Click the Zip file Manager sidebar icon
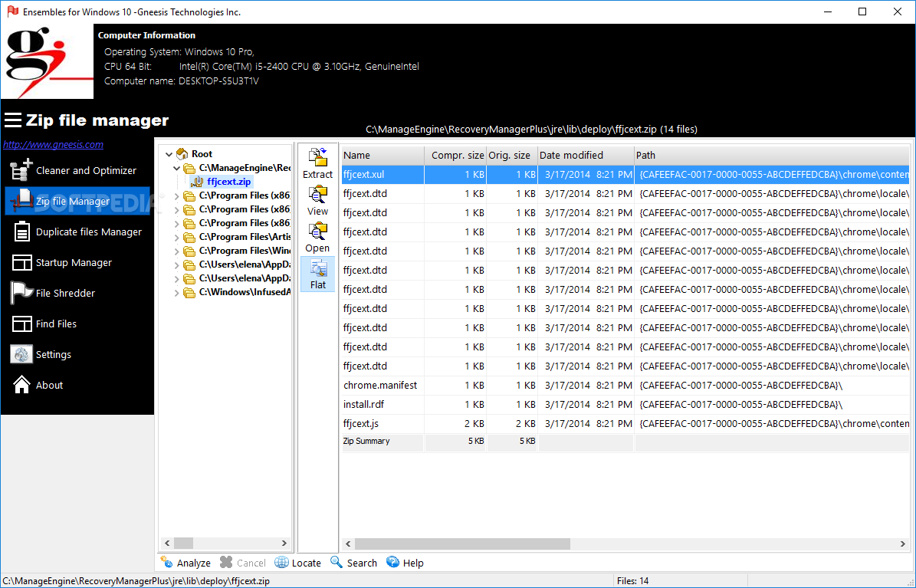This screenshot has width=916, height=588. tap(21, 201)
